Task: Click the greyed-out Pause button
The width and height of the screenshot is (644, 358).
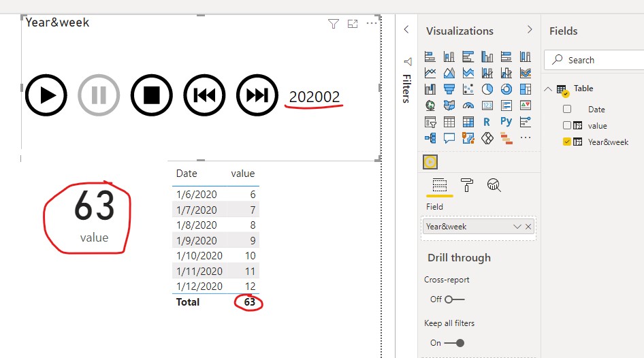Action: [x=99, y=95]
